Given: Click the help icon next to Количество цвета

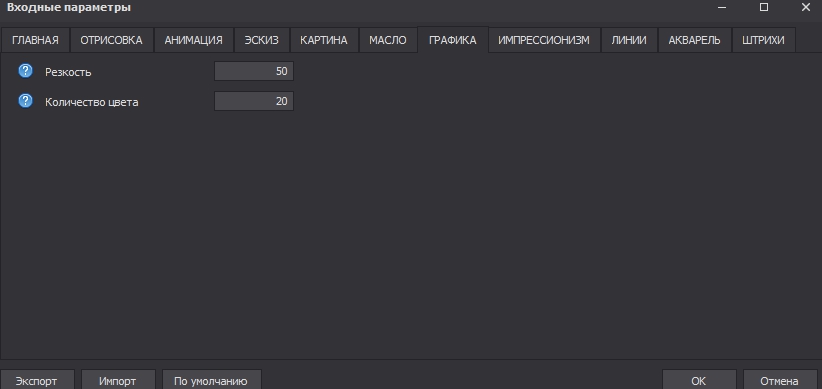Looking at the screenshot, I should click(x=26, y=101).
